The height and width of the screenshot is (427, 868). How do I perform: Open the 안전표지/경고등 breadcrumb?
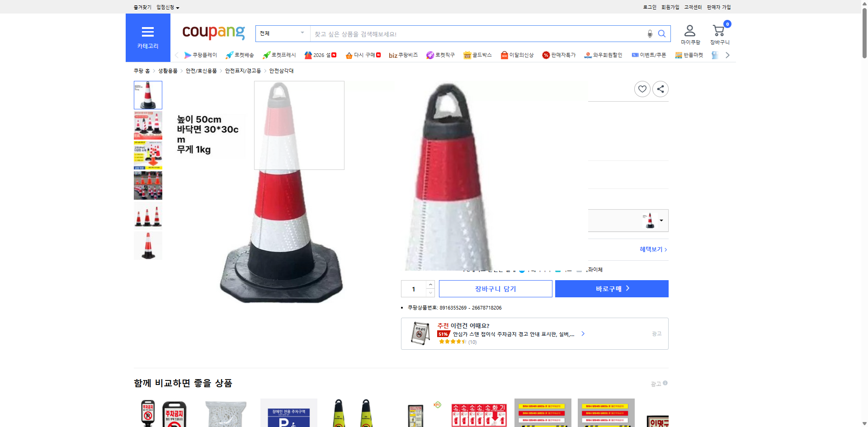click(243, 71)
